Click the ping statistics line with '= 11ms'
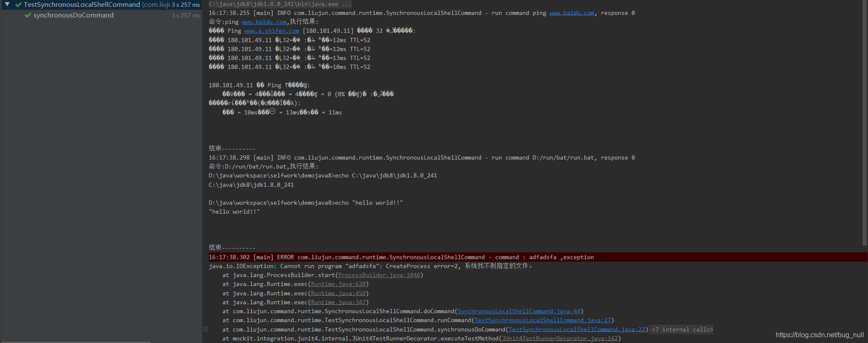The image size is (868, 343). 282,112
